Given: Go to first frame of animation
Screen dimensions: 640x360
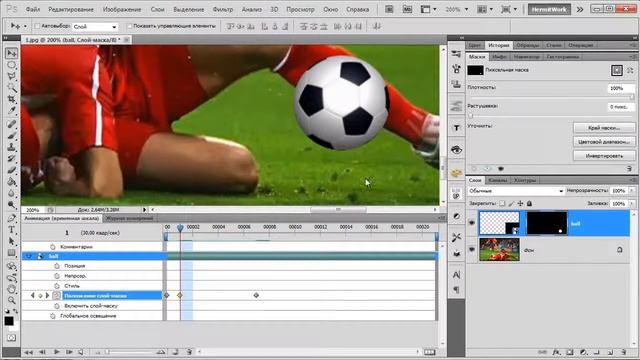Looking at the screenshot, I should (28, 352).
